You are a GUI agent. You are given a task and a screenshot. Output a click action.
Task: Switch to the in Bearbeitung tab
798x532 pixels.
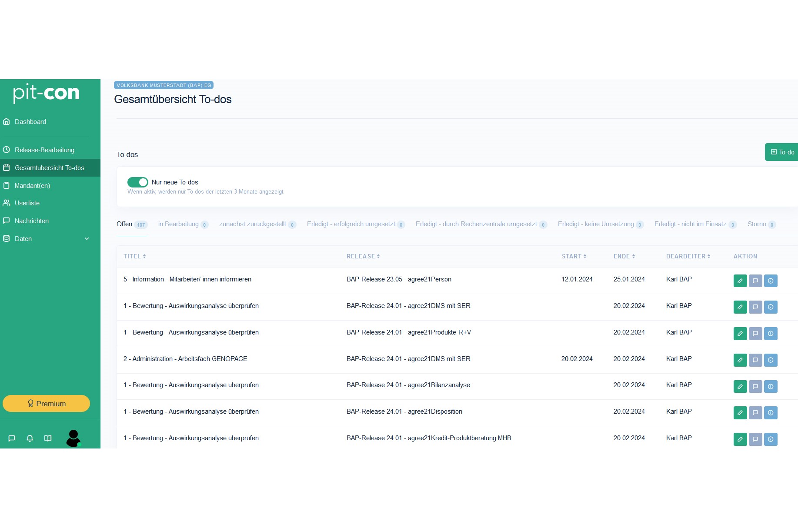coord(183,224)
